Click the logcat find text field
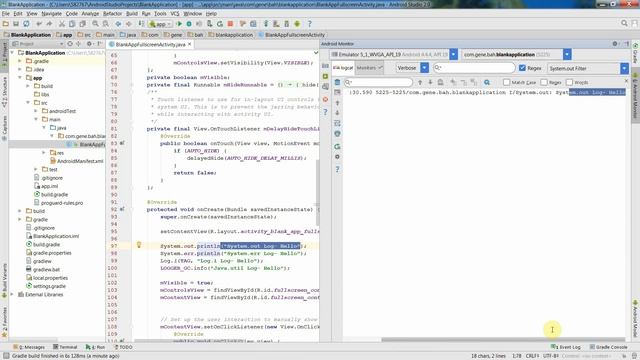This screenshot has height=360, width=640. pyautogui.click(x=378, y=82)
